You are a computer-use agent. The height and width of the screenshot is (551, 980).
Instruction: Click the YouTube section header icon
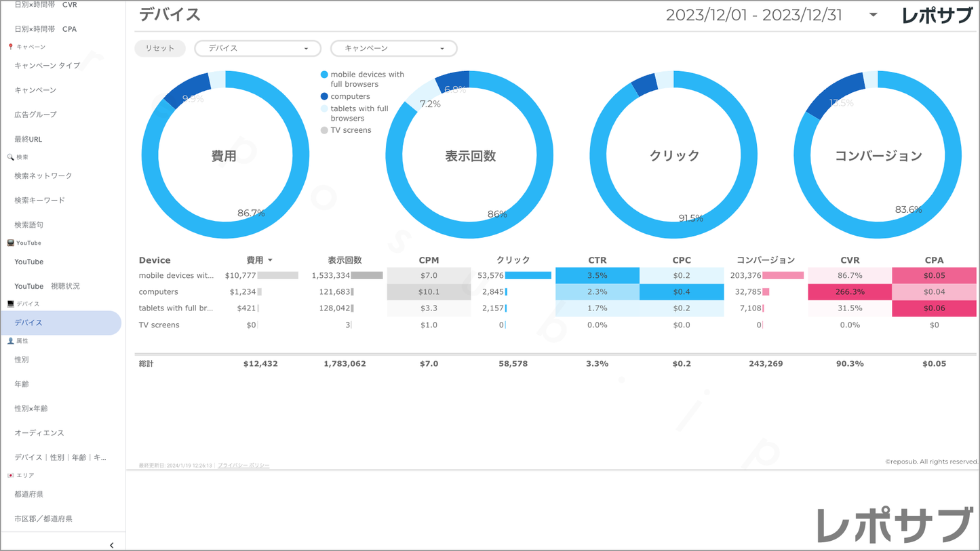point(10,243)
